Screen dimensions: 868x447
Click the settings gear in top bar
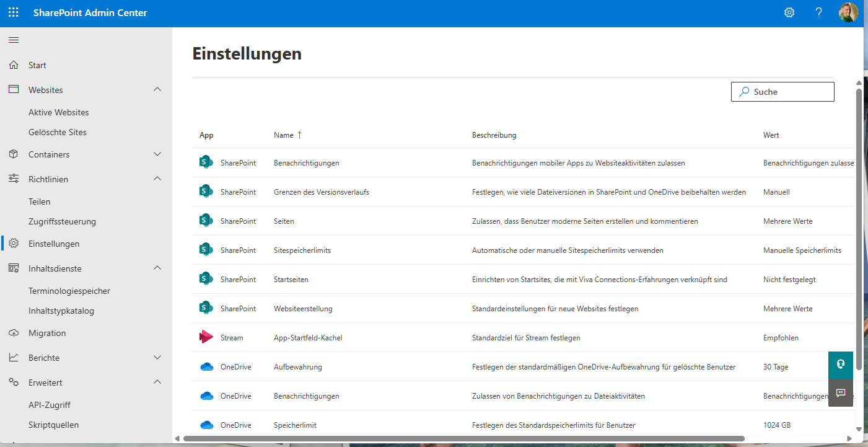(789, 12)
